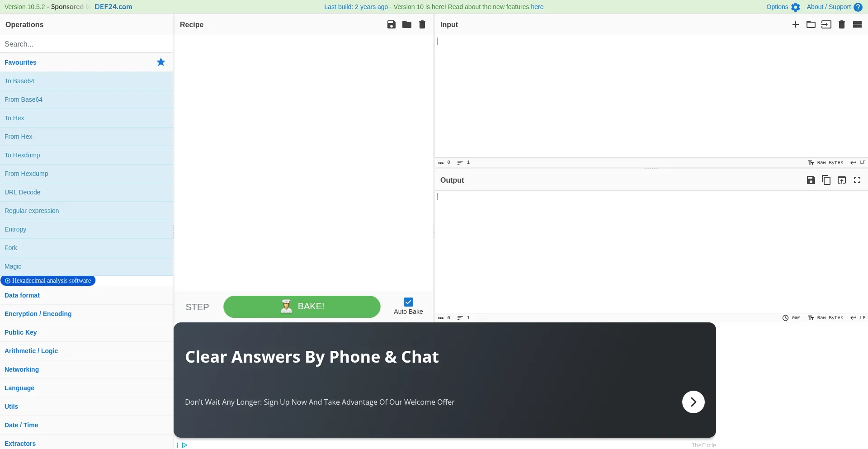This screenshot has height=449, width=868.
Task: Select the To Base64 operation
Action: coord(19,81)
